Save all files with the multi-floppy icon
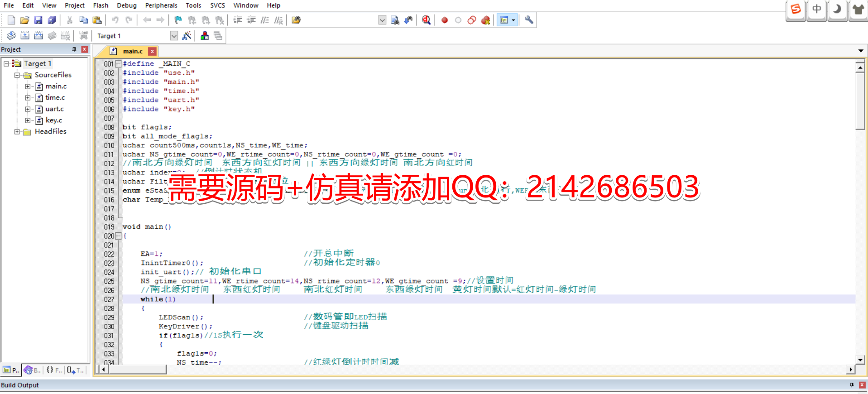 [52, 20]
